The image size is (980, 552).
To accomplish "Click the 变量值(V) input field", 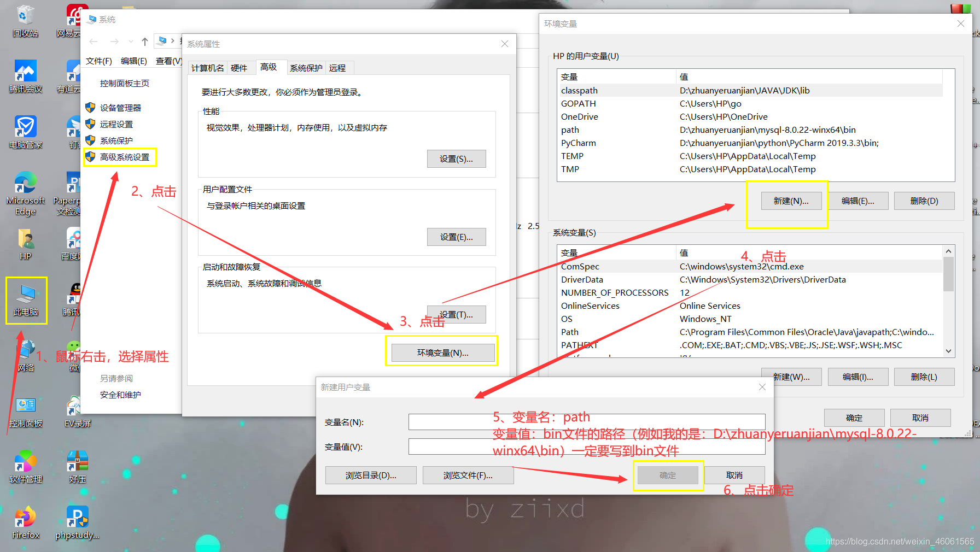I will tap(587, 447).
